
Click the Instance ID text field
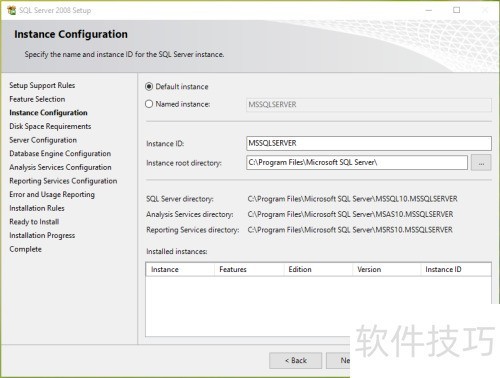(369, 143)
